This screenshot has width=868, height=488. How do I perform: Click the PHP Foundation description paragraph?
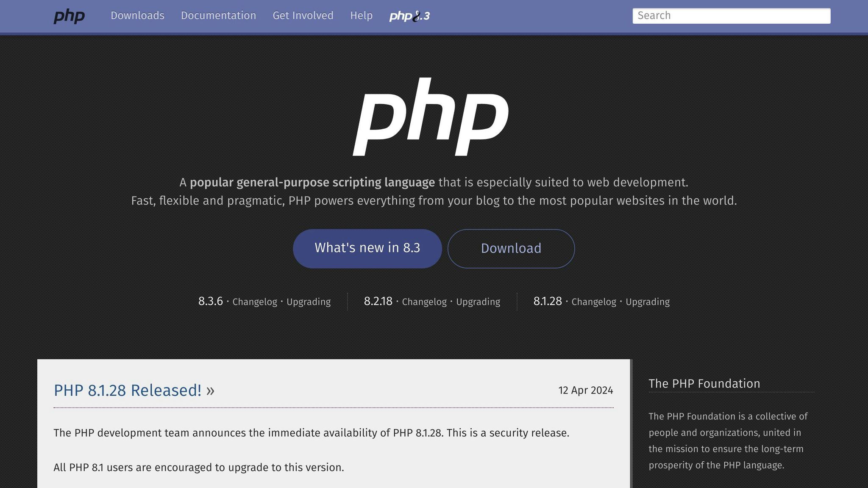pyautogui.click(x=728, y=441)
